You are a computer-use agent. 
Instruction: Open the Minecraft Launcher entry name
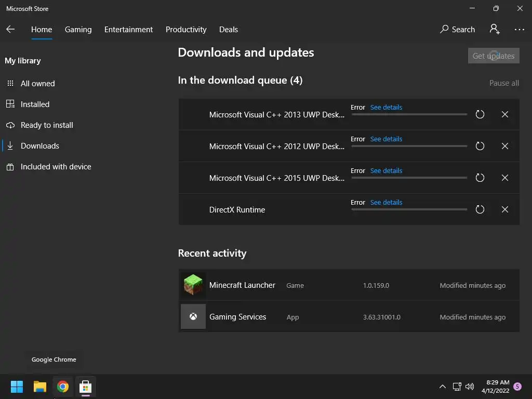[x=242, y=285]
